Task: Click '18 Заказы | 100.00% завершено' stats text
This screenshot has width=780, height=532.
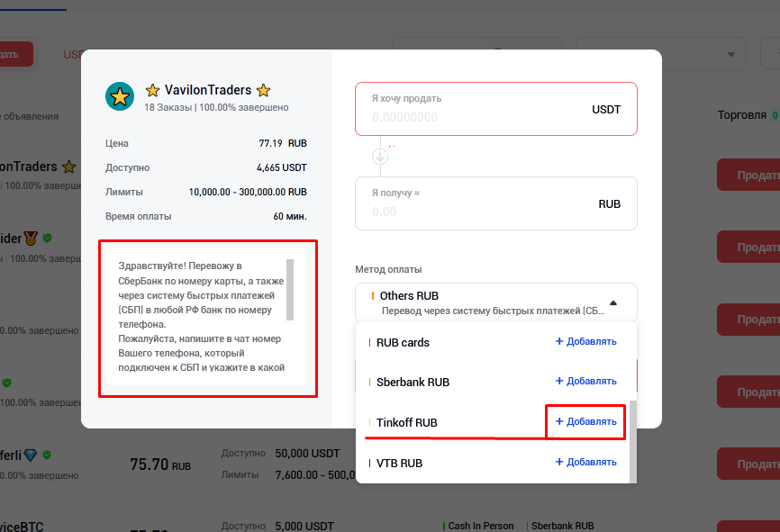Action: [216, 107]
